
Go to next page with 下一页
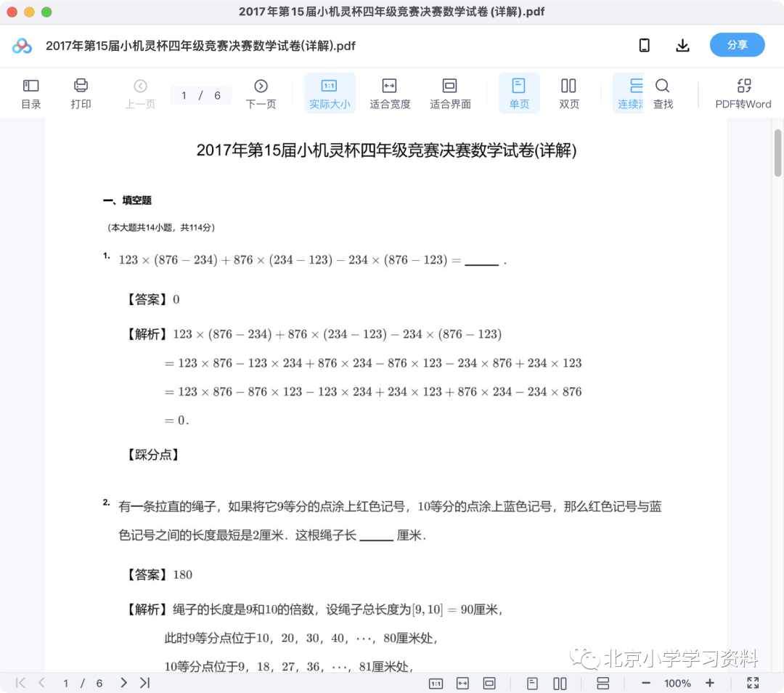pos(261,94)
